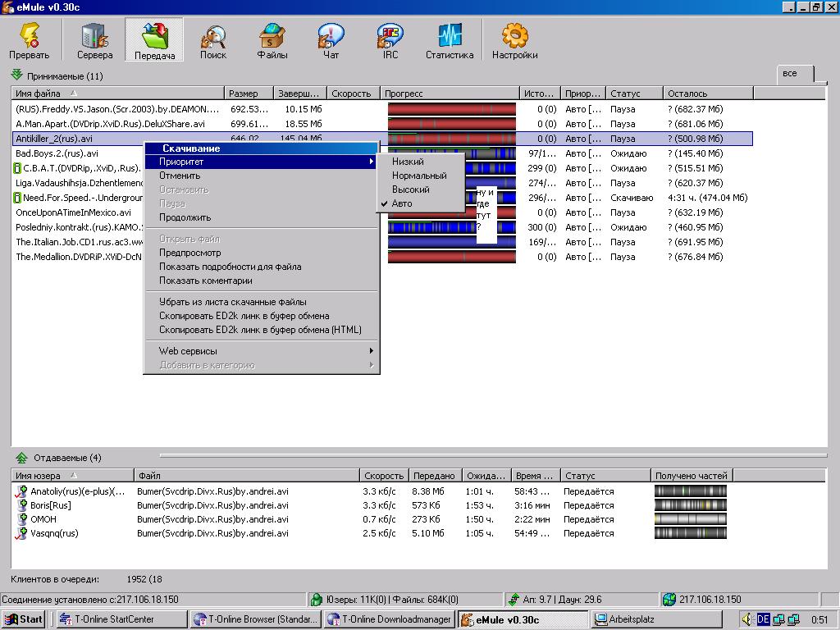
Task: Sort downloads by Осталось column header
Action: (x=708, y=94)
